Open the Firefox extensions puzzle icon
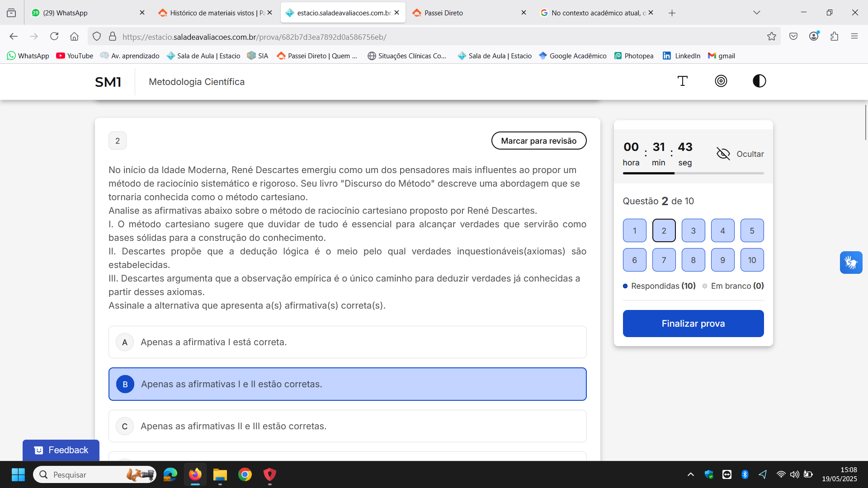Viewport: 868px width, 488px height. 834,37
